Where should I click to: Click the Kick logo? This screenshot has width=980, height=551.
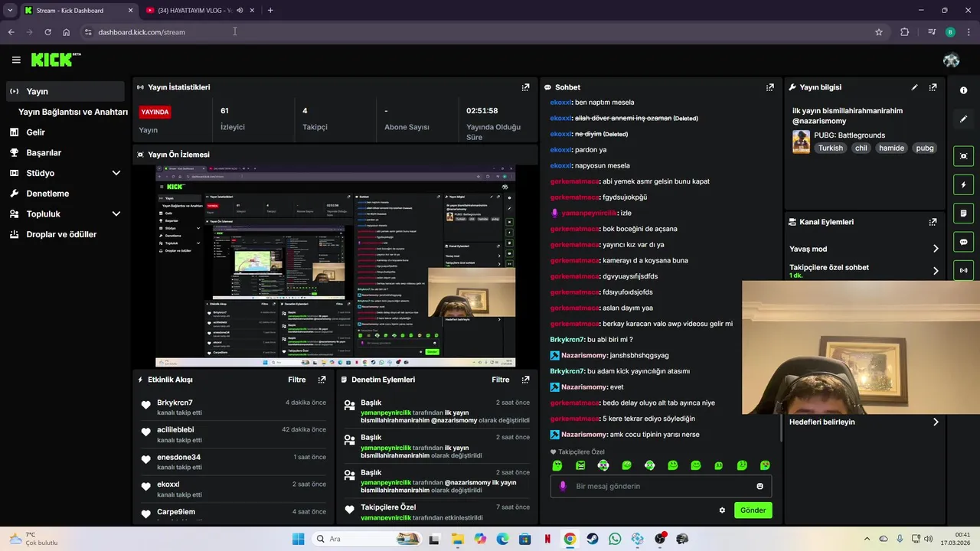(x=55, y=60)
